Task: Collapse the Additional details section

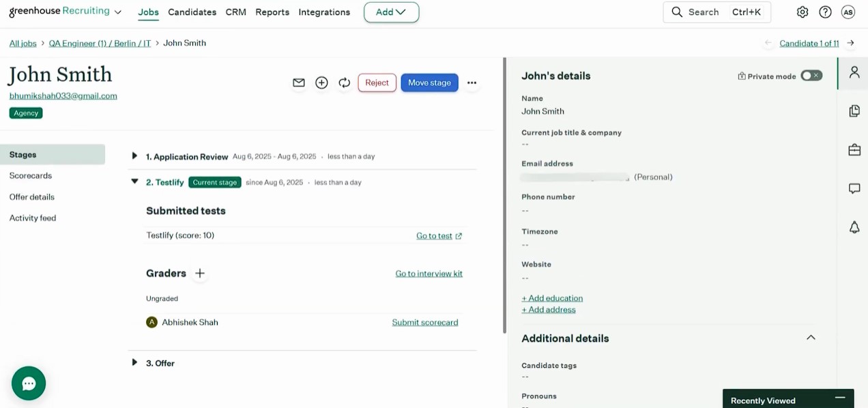Action: pyautogui.click(x=811, y=338)
